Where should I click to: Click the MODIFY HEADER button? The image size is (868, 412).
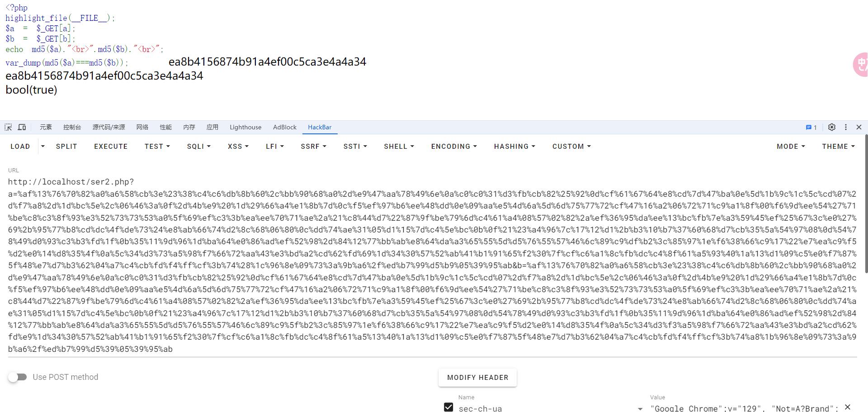coord(477,378)
